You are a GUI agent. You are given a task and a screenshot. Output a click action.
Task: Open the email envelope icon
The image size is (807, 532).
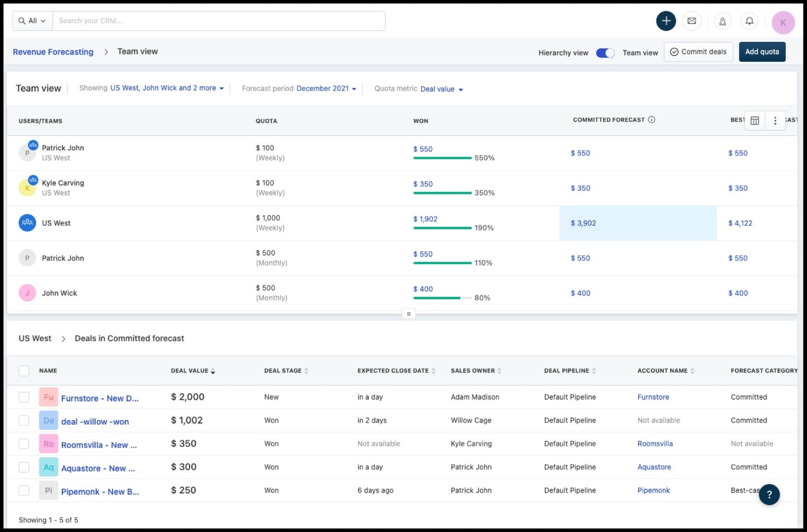click(x=692, y=21)
